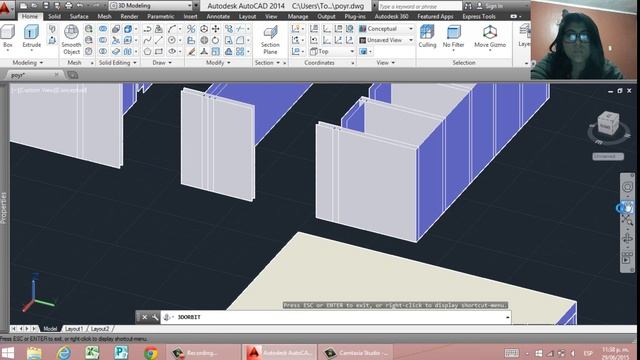This screenshot has width=640, height=360.
Task: Close the command line with X
Action: click(144, 317)
